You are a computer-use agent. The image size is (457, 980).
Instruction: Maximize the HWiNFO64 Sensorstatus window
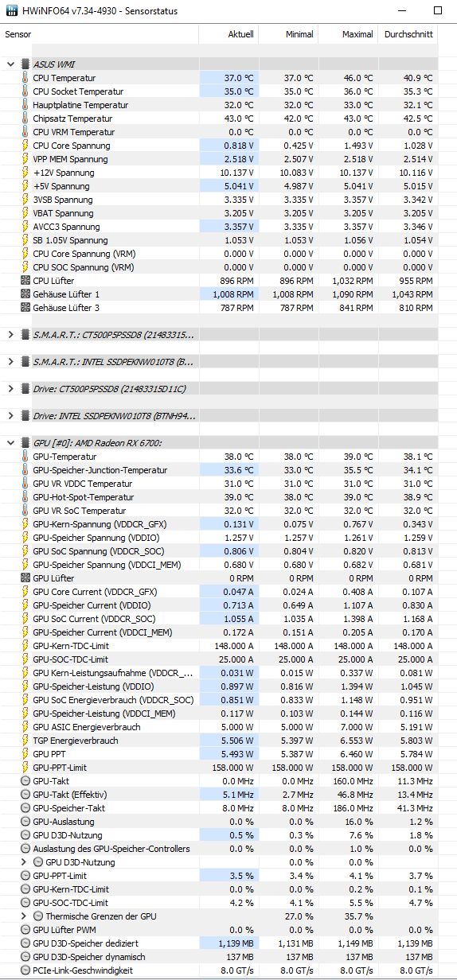(x=438, y=11)
